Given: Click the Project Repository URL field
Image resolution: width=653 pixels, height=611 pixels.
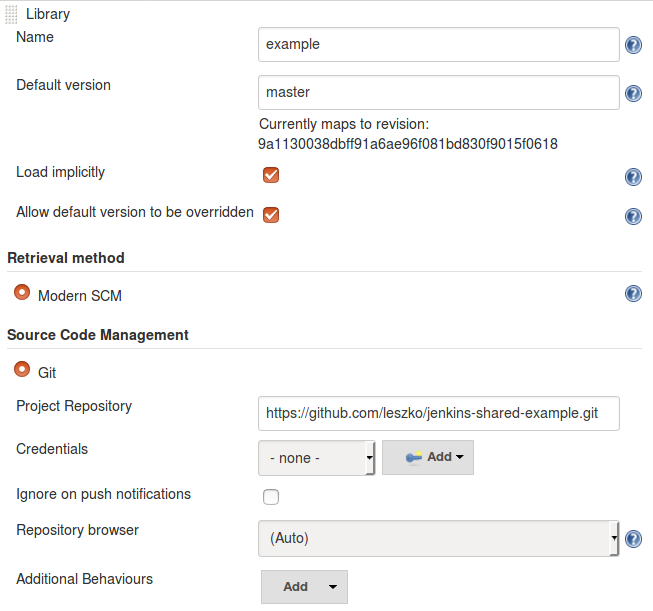Looking at the screenshot, I should point(439,413).
